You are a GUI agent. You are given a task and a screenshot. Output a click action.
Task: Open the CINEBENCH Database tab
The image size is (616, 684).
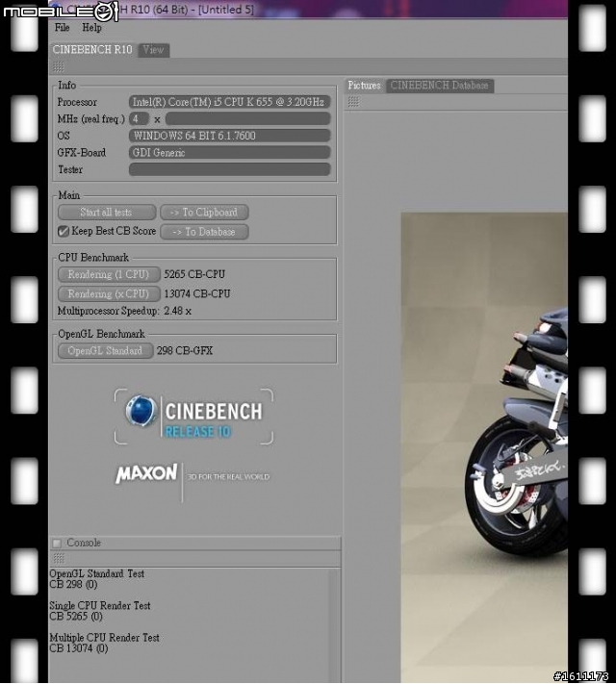click(439, 86)
